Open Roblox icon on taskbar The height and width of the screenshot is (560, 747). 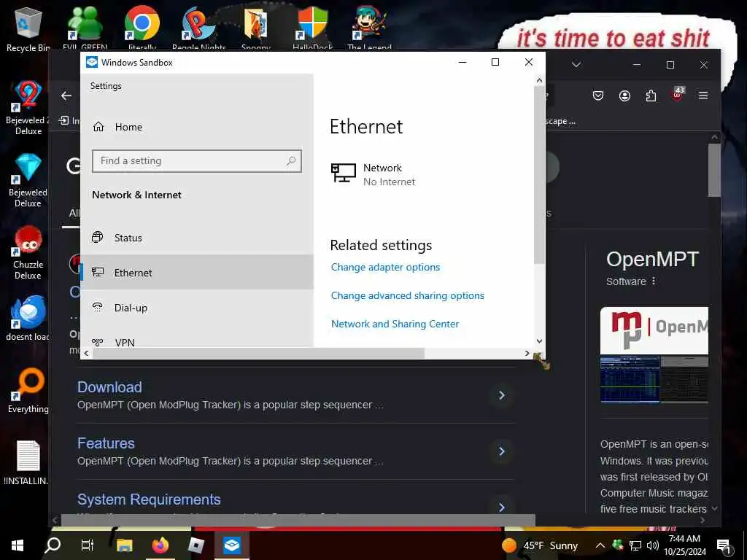click(x=196, y=545)
